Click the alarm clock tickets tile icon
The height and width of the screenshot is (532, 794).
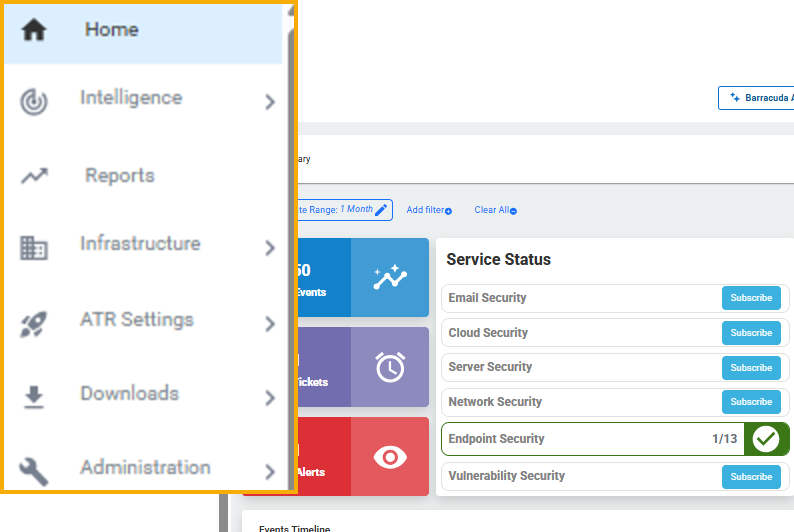[x=390, y=367]
